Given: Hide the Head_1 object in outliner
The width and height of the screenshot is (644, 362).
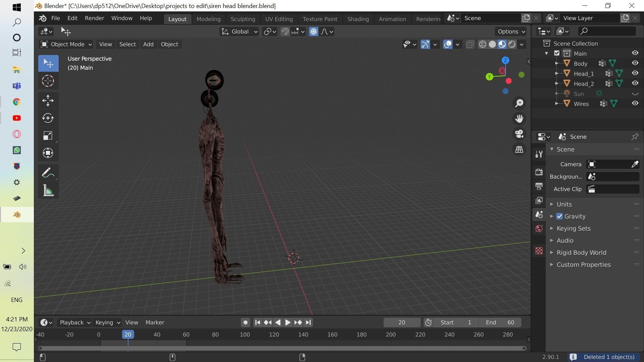Looking at the screenshot, I should click(635, 73).
